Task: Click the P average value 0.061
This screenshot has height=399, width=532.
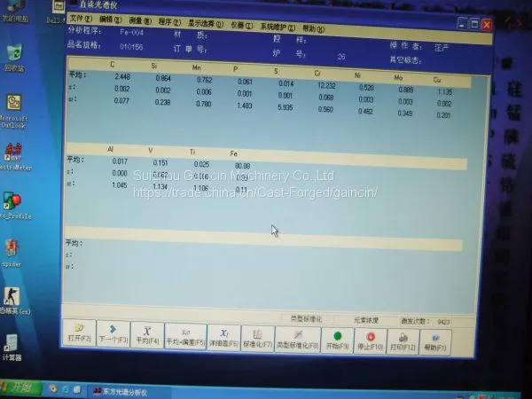Action: [245, 82]
